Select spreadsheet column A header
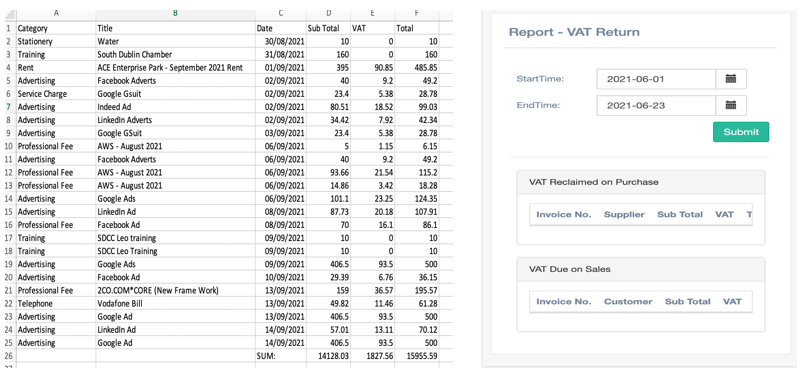Screen dimensions: 805x376 pos(56,14)
